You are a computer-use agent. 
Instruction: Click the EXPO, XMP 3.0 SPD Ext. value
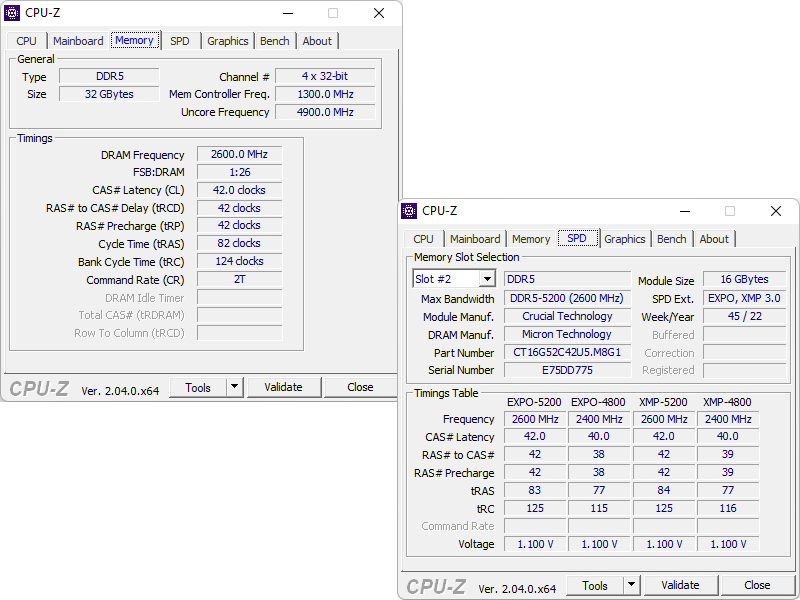coord(744,298)
